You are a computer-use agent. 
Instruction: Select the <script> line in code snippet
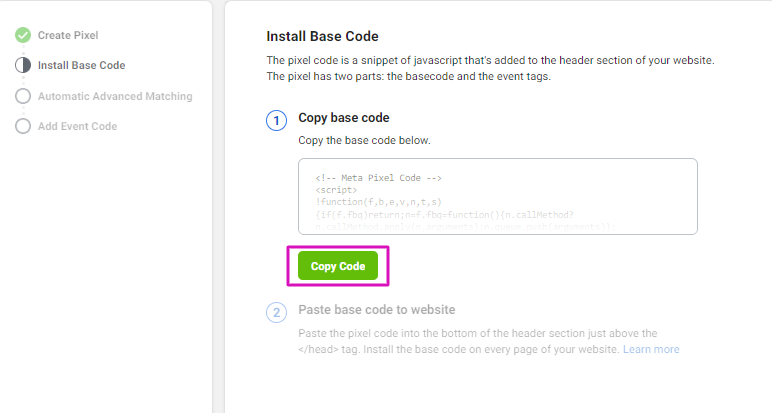point(336,190)
